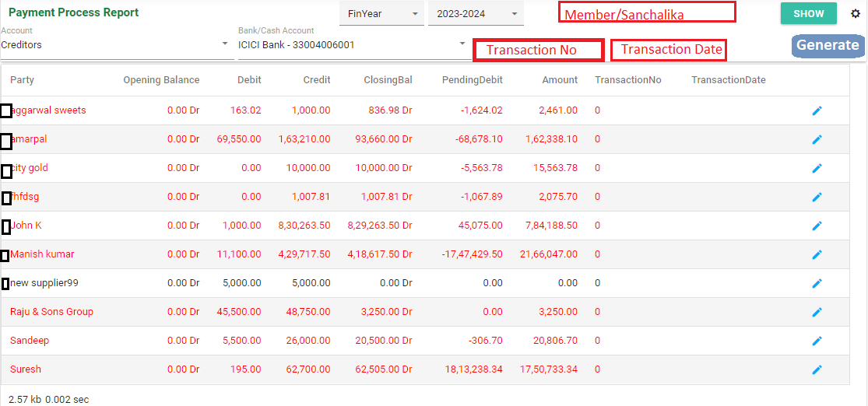Image resolution: width=868 pixels, height=406 pixels.
Task: Edit the city gold row
Action: (817, 168)
